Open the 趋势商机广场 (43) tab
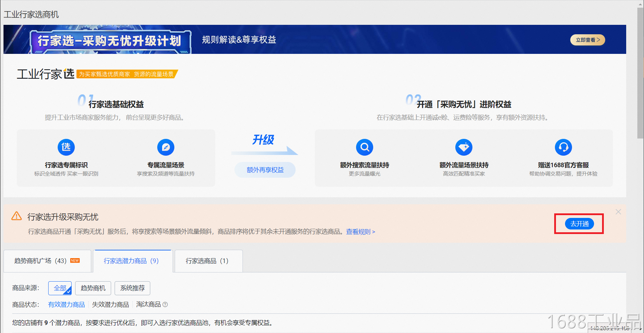Image resolution: width=644 pixels, height=333 pixels. click(x=47, y=261)
